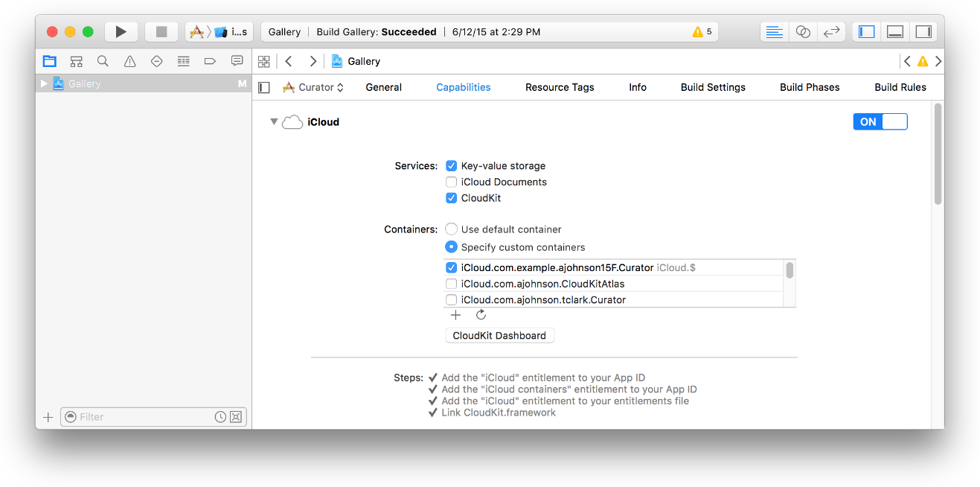The width and height of the screenshot is (980, 487).
Task: Show the Issue navigator warning icon
Action: (129, 61)
